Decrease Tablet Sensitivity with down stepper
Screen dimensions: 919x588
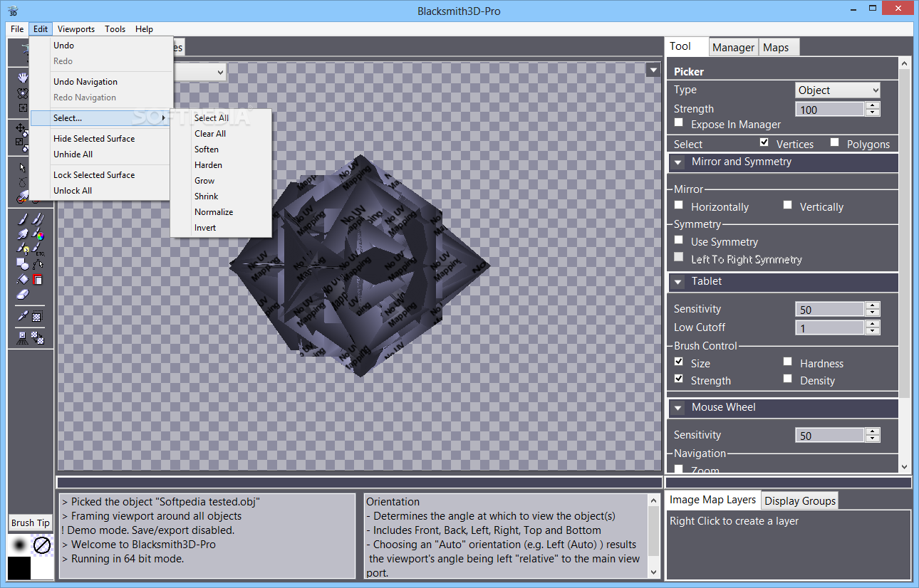[873, 313]
